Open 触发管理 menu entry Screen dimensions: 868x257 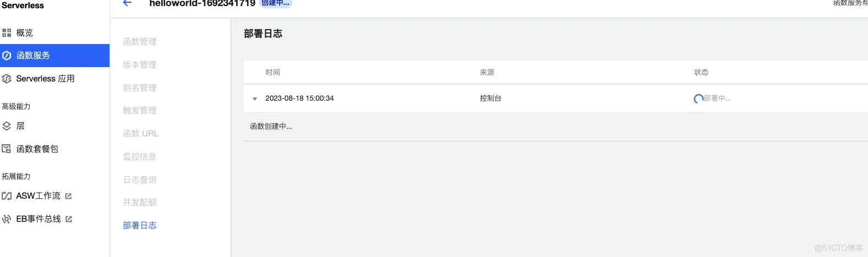tap(140, 111)
